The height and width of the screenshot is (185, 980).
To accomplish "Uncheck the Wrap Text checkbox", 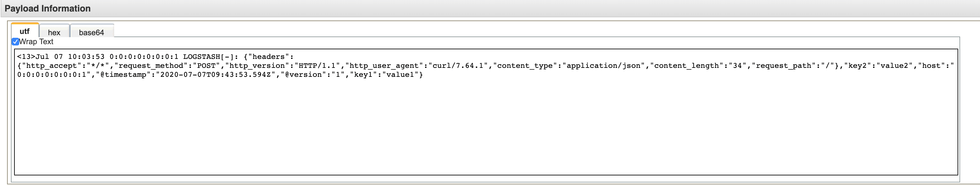I will click(15, 42).
